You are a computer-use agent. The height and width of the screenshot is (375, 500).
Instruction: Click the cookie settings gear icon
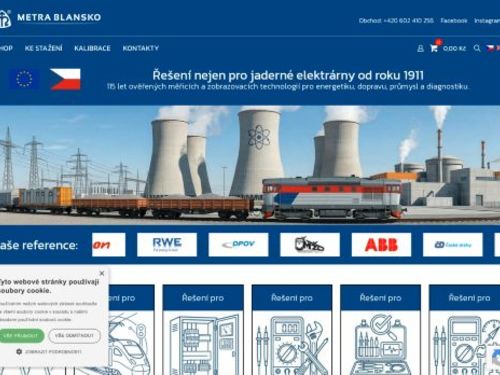19,351
